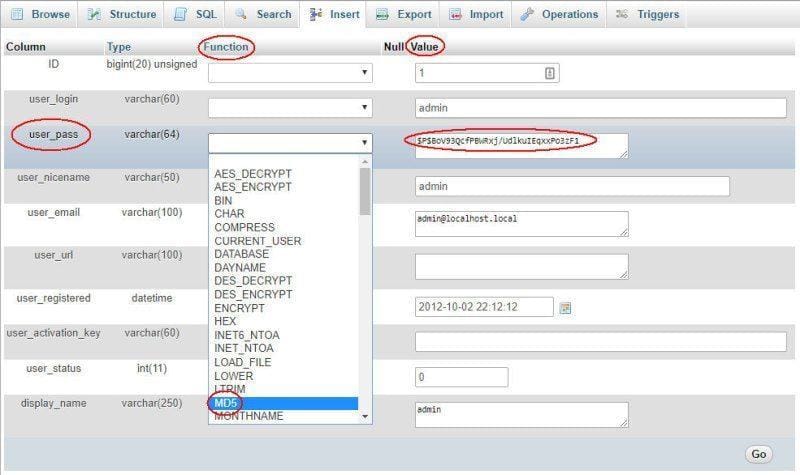Click the Function column header

[226, 47]
